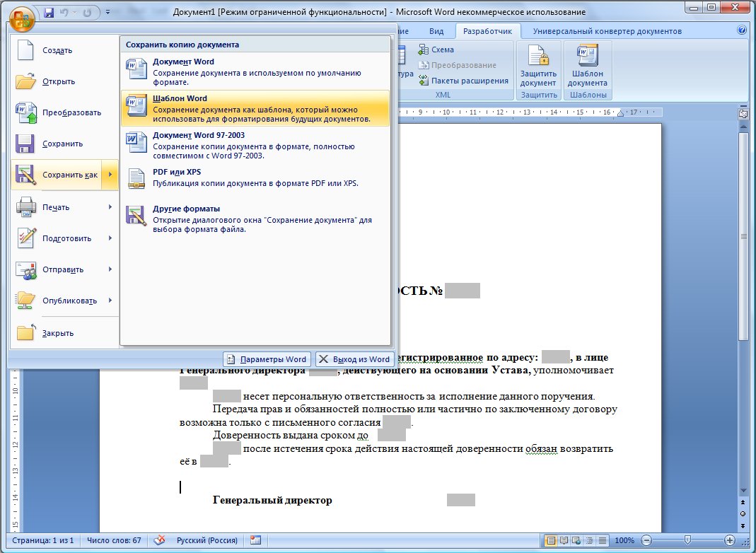Save the document via Quick Access toolbar
756x553 pixels.
click(x=49, y=13)
